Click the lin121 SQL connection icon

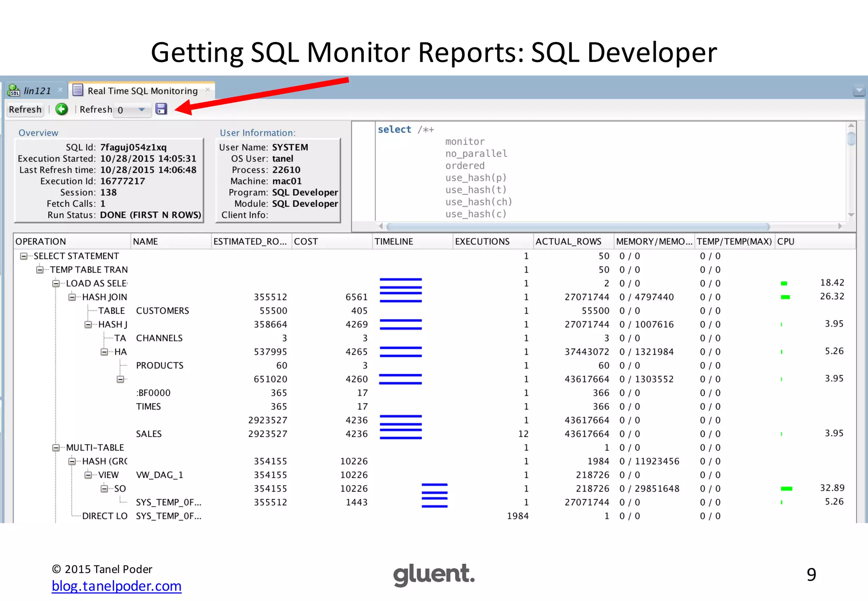pos(14,90)
